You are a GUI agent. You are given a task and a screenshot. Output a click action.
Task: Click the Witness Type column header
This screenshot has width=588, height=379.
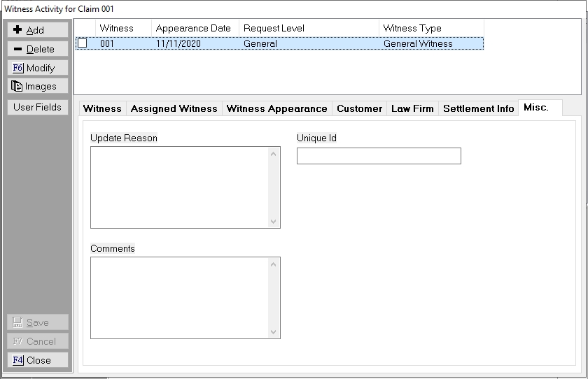click(x=412, y=28)
